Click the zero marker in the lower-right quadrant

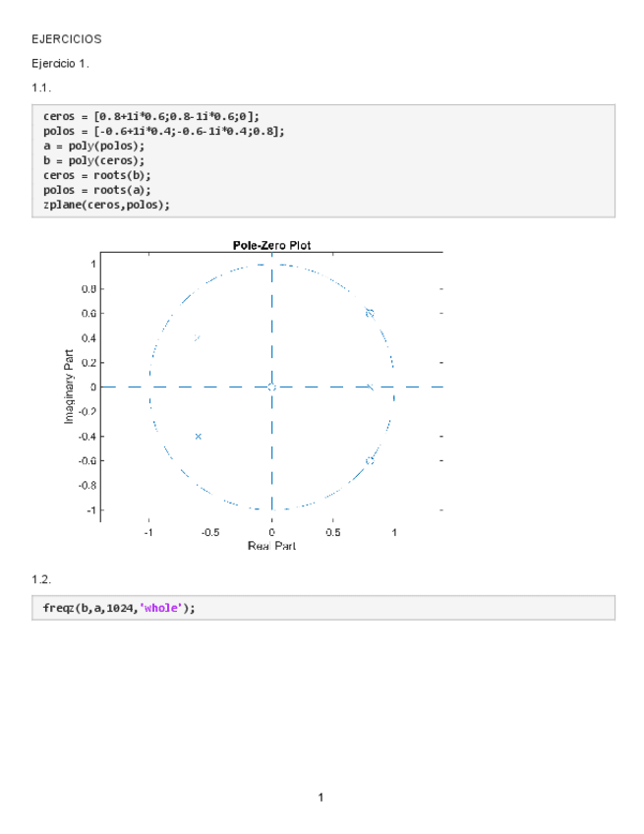(x=370, y=460)
